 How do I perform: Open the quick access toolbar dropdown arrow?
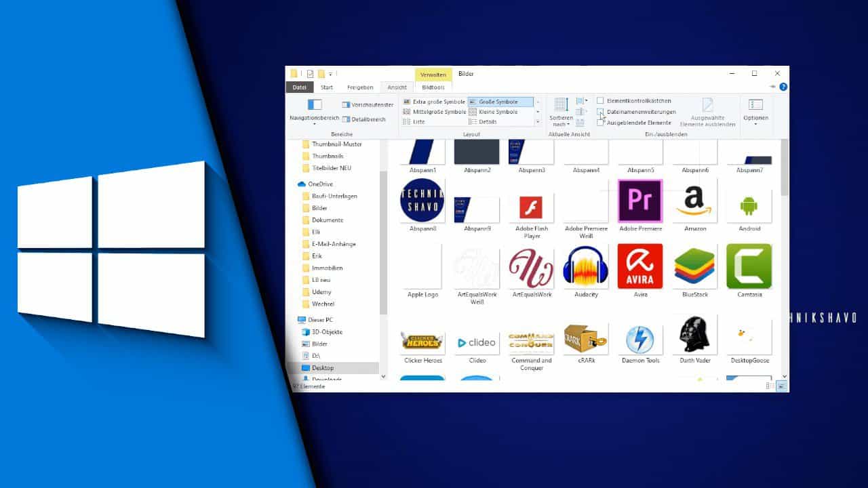point(330,74)
